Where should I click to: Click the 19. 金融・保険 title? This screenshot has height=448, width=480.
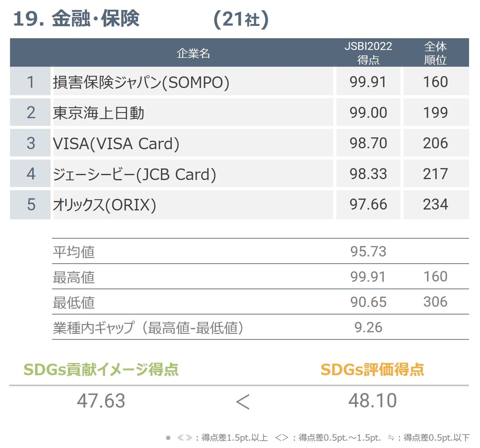point(76,19)
